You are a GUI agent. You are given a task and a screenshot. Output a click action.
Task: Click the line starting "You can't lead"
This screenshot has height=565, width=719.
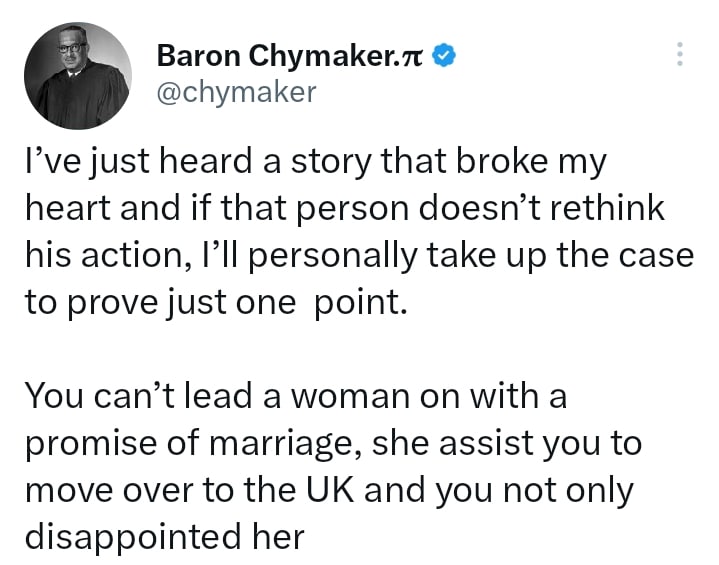coord(294,396)
